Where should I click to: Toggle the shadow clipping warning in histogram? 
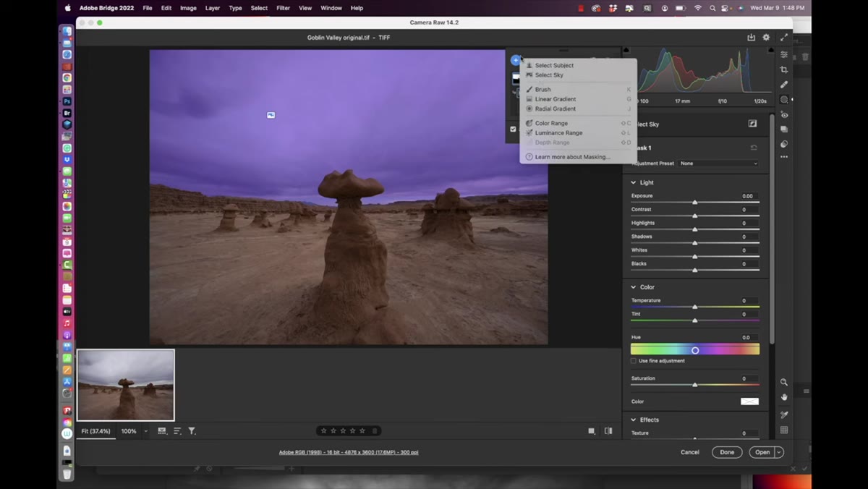coord(626,51)
